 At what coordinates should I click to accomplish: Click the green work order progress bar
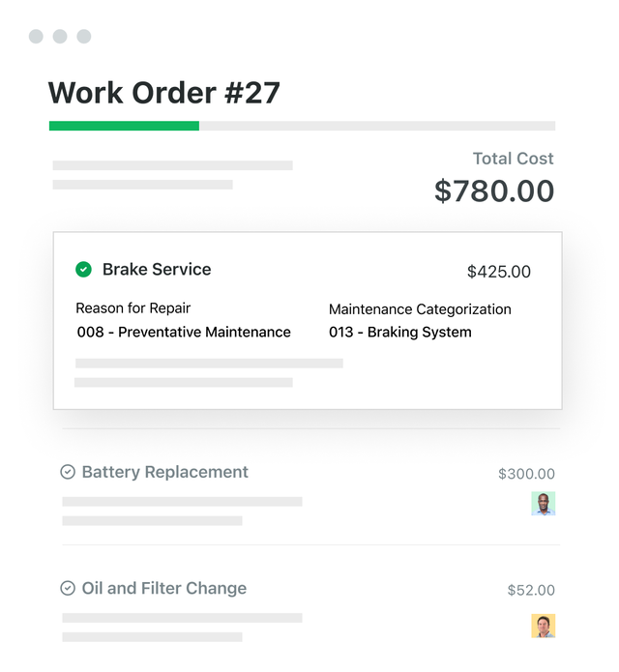coord(124,126)
